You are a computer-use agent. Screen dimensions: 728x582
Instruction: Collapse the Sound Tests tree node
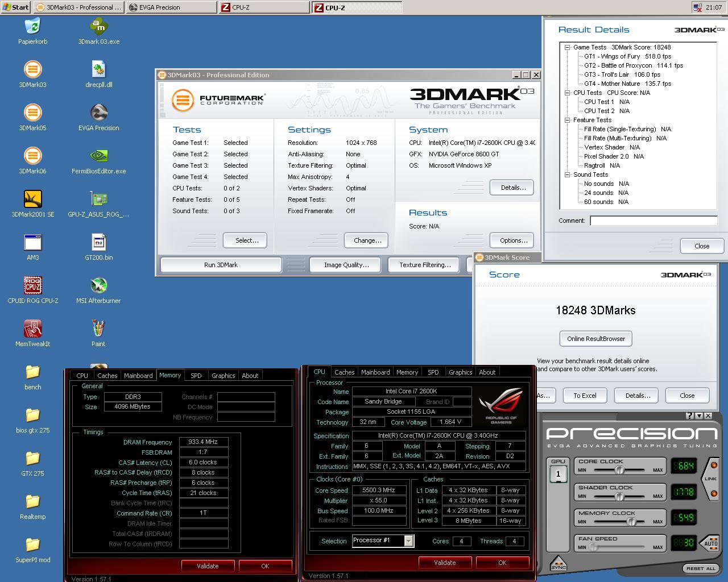(x=567, y=174)
